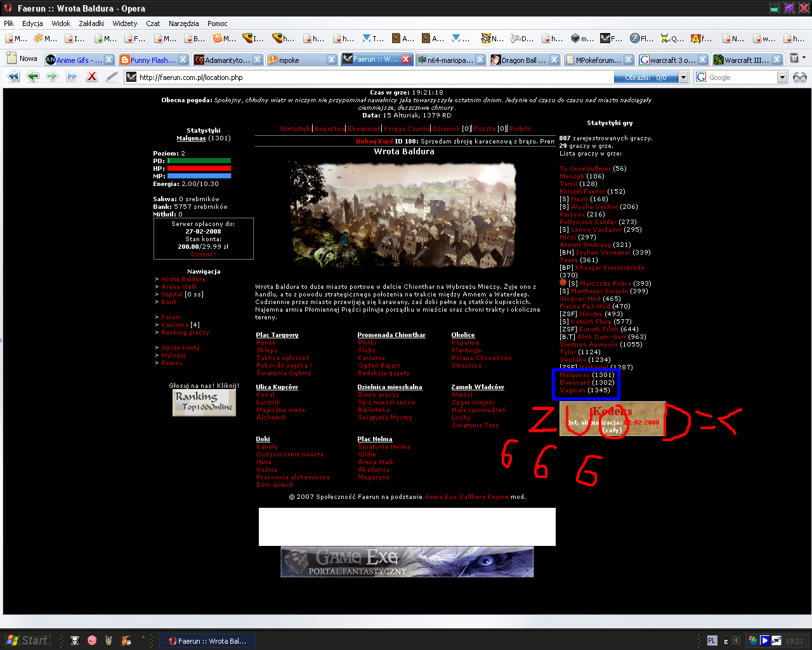The width and height of the screenshot is (812, 650).
Task: Open the Pomoc menu
Action: (217, 23)
